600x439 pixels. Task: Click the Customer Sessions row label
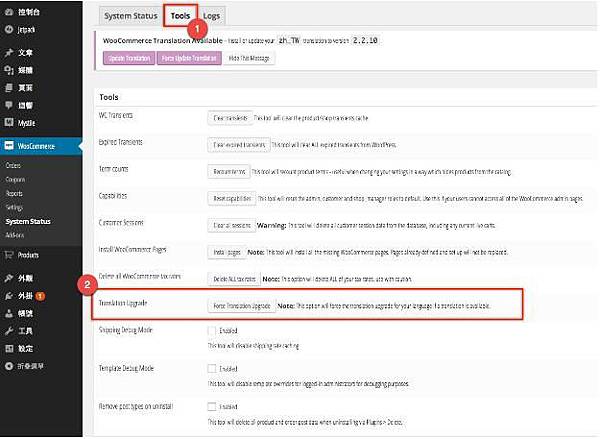(121, 222)
